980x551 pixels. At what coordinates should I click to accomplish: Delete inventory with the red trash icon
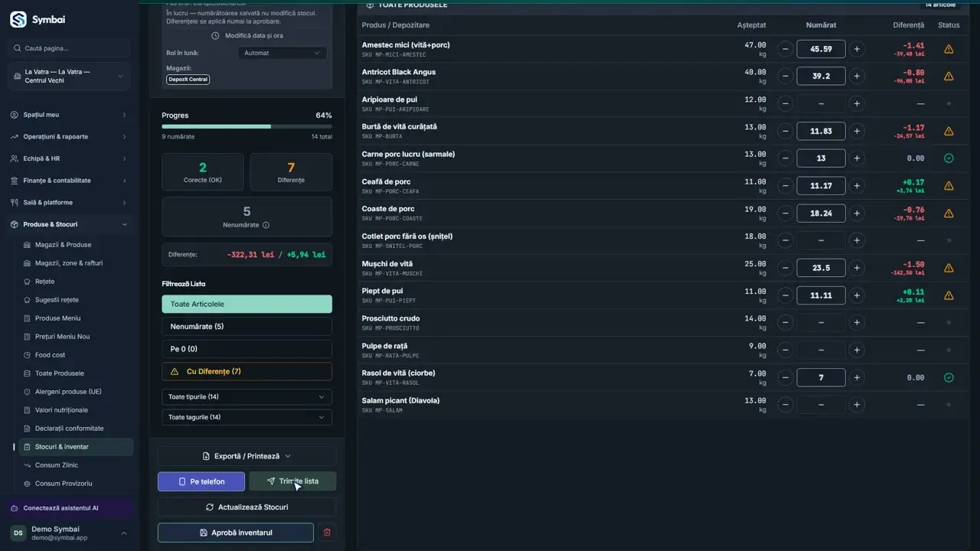click(x=327, y=533)
